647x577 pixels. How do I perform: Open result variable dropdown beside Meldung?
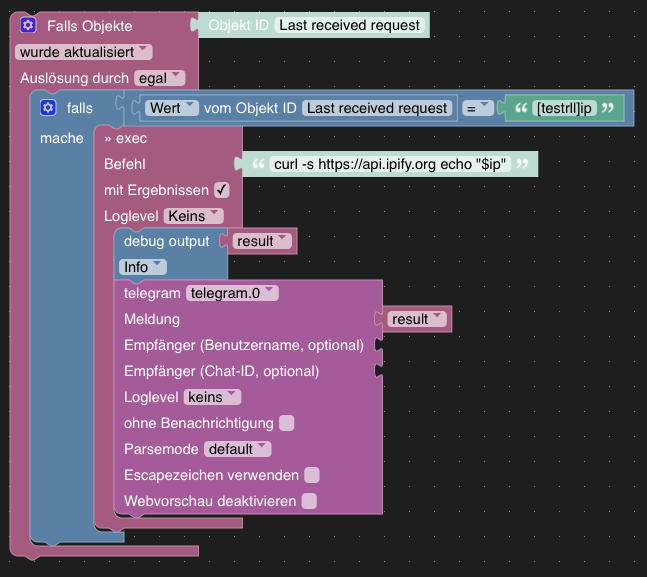point(417,319)
